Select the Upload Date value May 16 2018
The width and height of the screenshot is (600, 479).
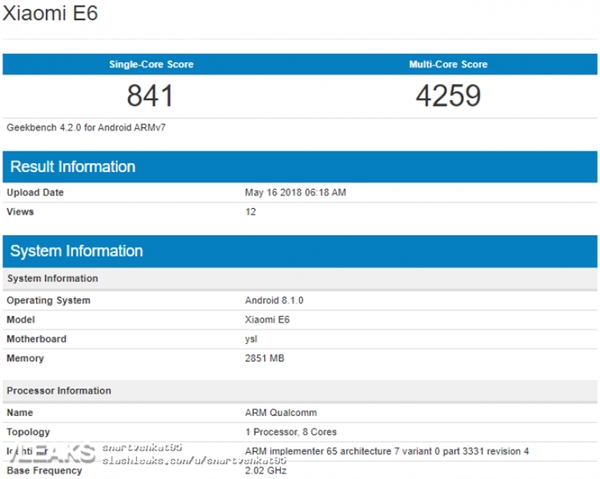[295, 192]
